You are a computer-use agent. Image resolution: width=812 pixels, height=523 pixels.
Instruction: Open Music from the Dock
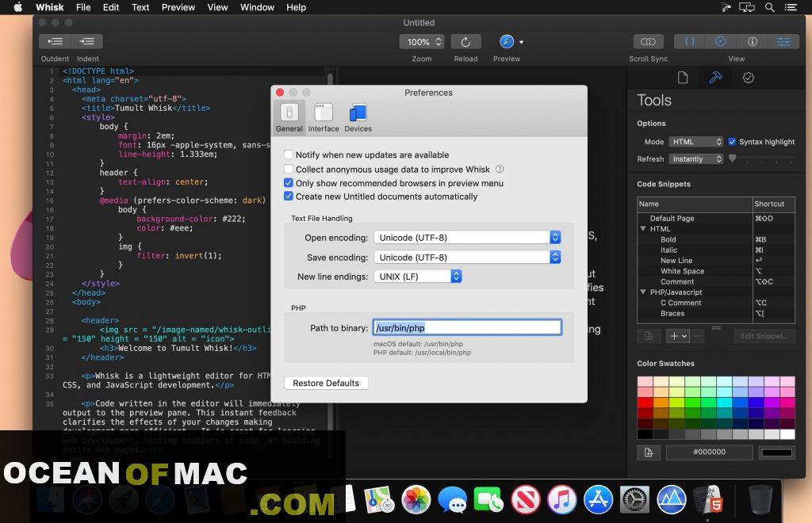coord(561,500)
